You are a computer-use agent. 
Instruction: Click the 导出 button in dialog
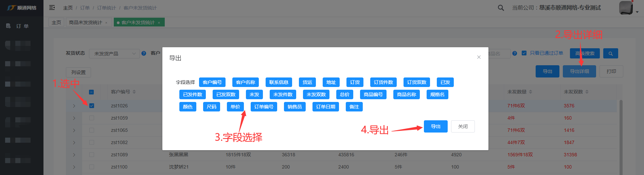tap(435, 126)
